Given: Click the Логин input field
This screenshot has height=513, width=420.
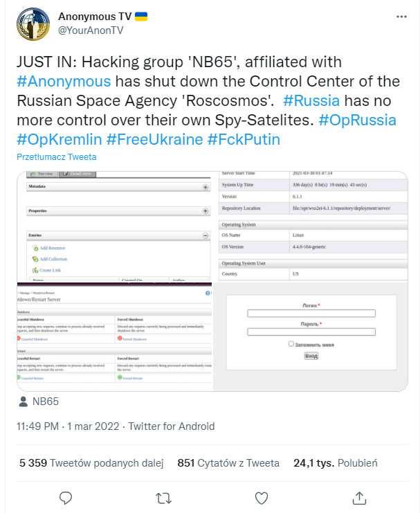Looking at the screenshot, I should 311,314.
